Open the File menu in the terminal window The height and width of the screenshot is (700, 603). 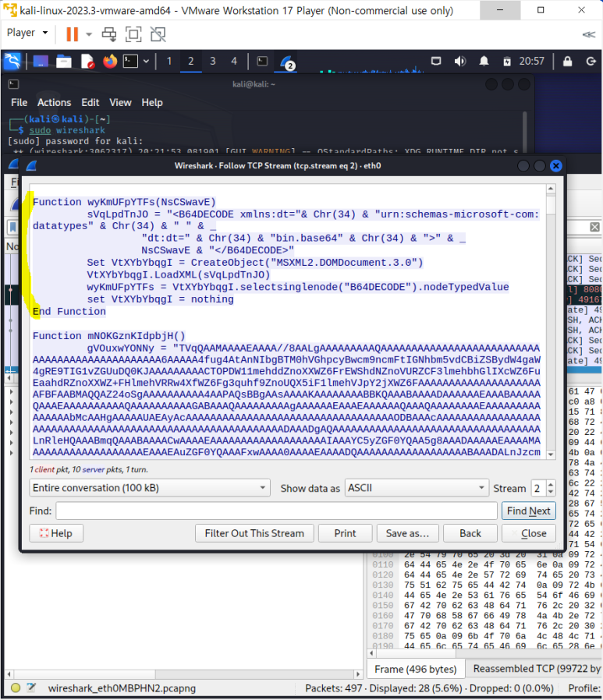pyautogui.click(x=19, y=103)
